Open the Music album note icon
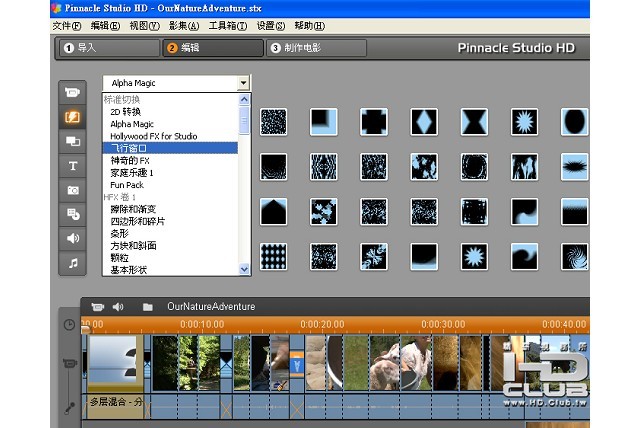The height and width of the screenshot is (428, 640). pos(72,263)
